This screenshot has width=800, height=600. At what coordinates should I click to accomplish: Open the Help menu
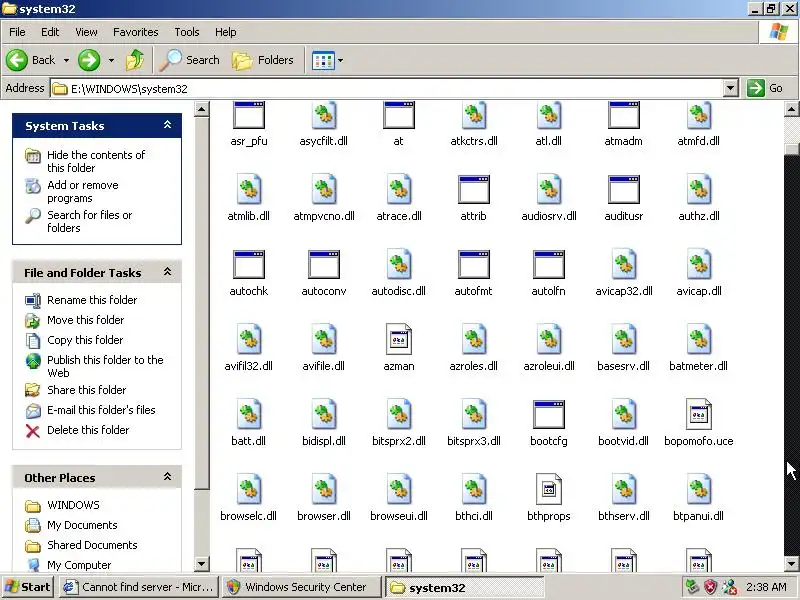[x=226, y=32]
